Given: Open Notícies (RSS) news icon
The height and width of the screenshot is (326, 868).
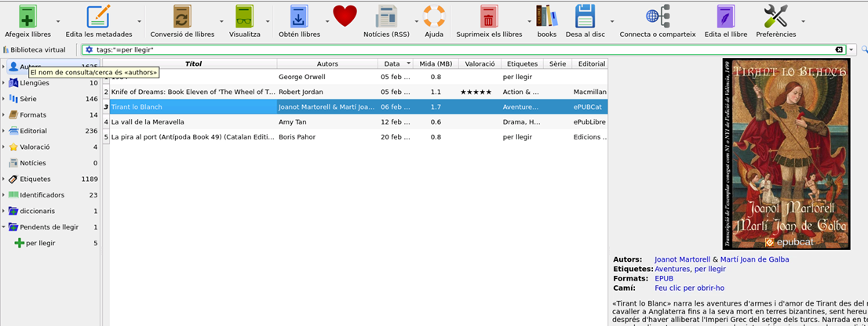Looking at the screenshot, I should (x=386, y=16).
